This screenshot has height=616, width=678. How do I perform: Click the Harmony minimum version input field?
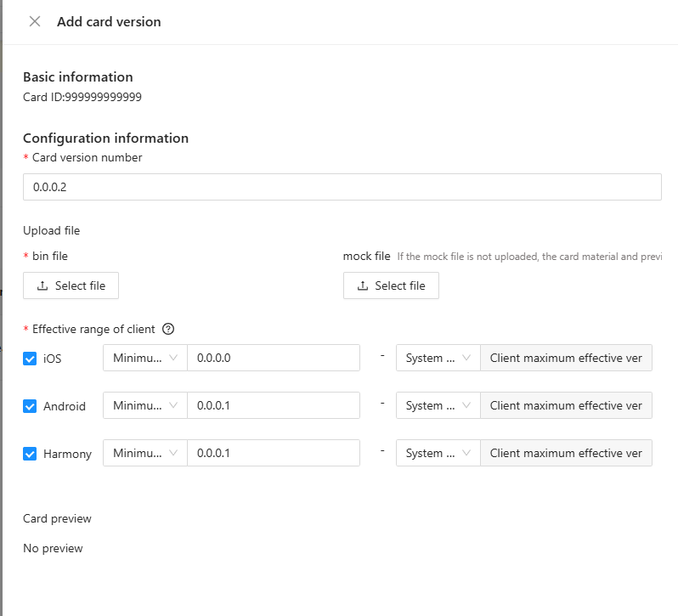click(273, 453)
